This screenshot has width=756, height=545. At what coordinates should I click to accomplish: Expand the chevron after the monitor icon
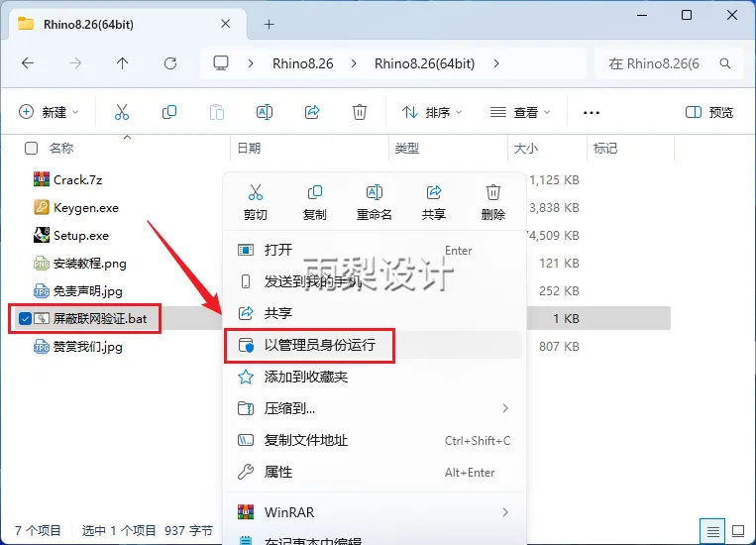click(x=251, y=63)
